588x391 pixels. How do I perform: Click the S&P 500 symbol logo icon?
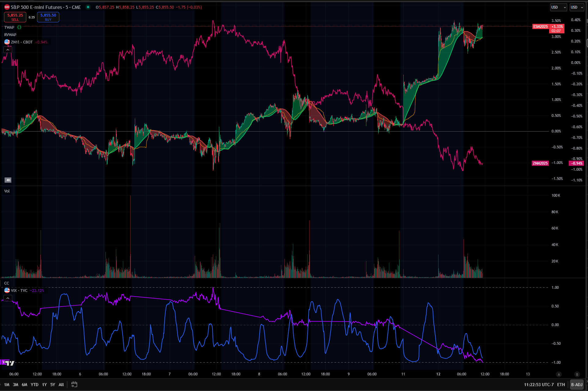tap(7, 7)
